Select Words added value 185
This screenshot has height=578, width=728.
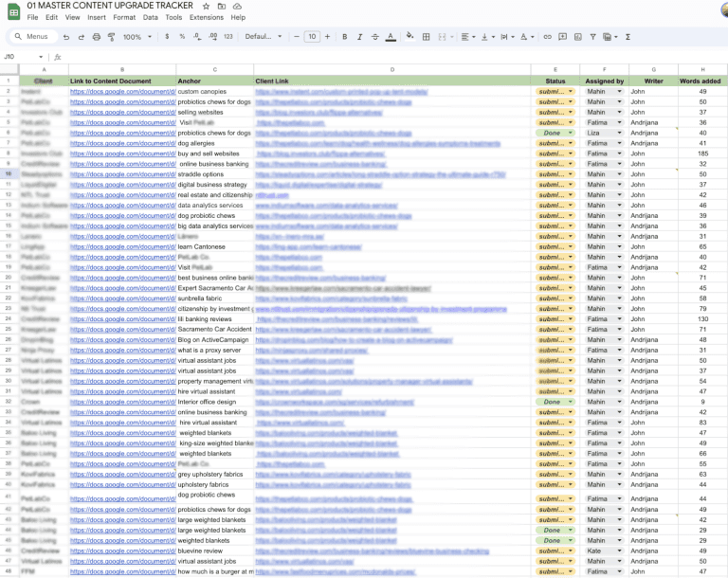(702, 154)
